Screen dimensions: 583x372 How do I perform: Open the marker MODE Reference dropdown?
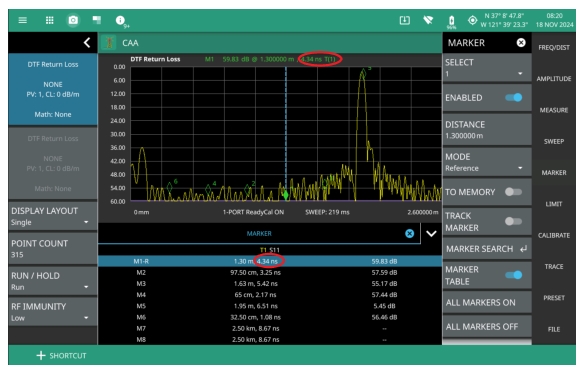click(x=487, y=162)
